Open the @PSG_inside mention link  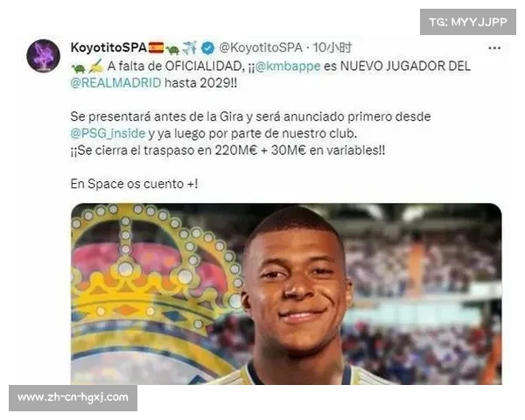pos(108,133)
